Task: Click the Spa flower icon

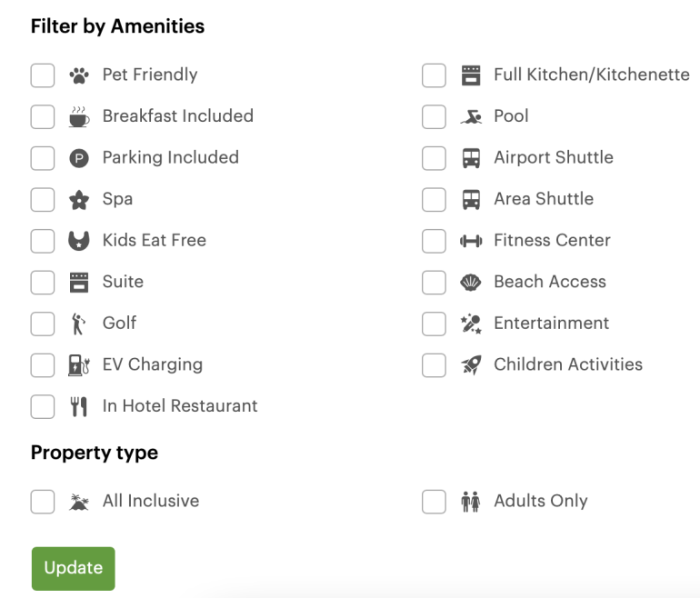Action: tap(79, 200)
